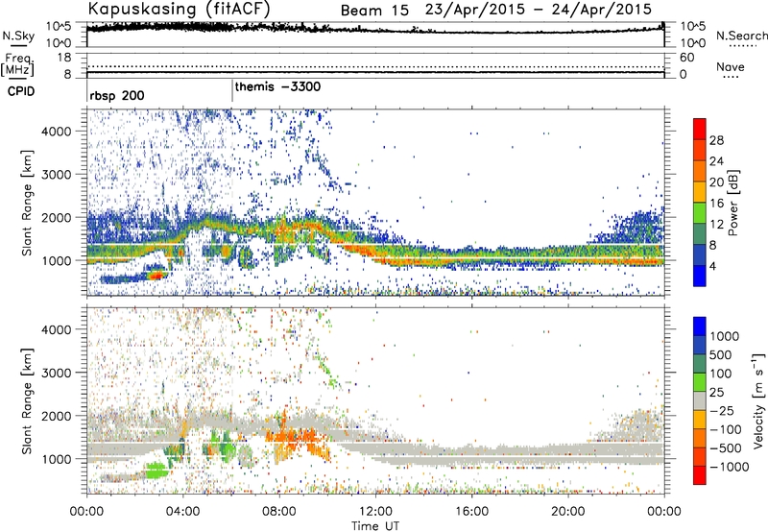Viewport: 768px width, 532px height.
Task: Click the "08:00" time axis label
Action: [x=278, y=512]
